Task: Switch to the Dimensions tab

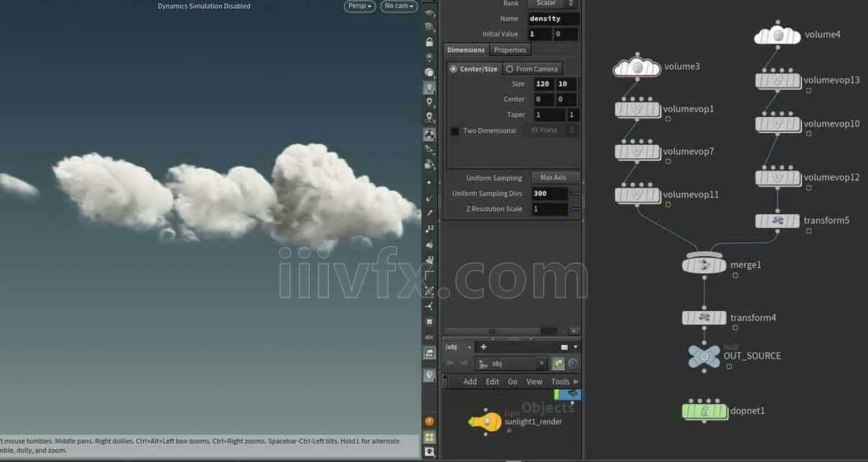Action: click(x=466, y=50)
